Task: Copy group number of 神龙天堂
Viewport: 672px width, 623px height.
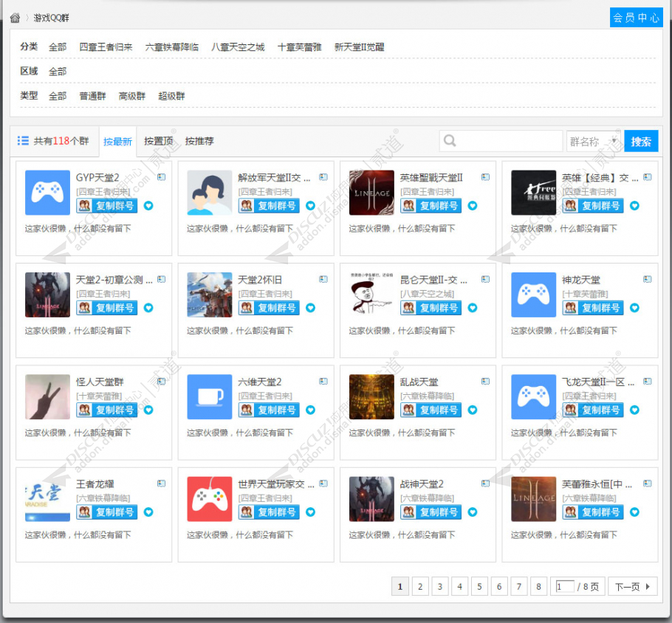Action: (x=593, y=308)
